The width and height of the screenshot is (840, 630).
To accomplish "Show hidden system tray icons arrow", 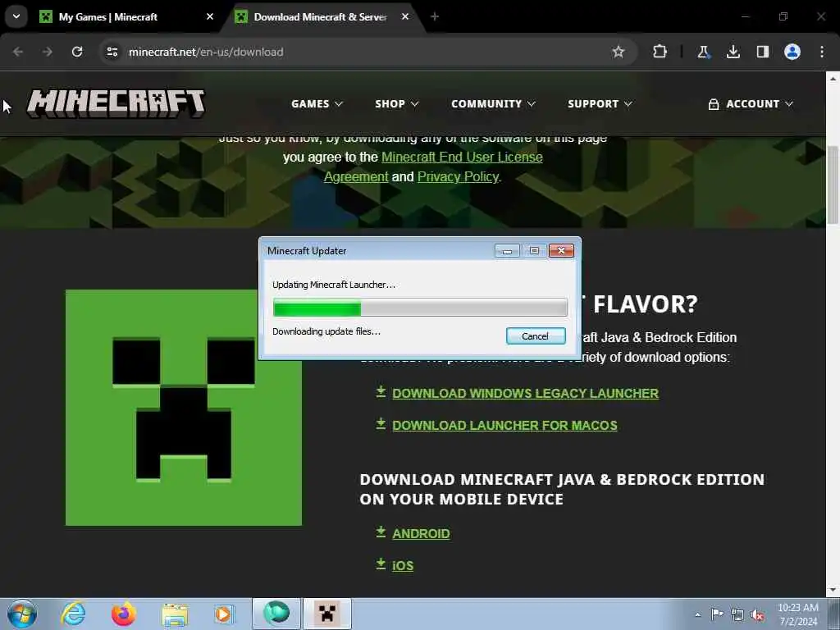I will point(697,614).
